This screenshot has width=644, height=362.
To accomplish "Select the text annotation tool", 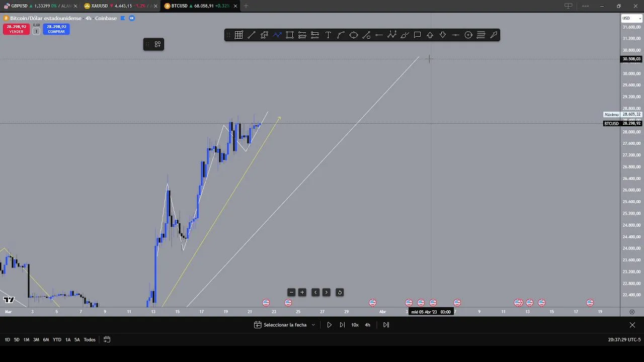I will point(328,35).
